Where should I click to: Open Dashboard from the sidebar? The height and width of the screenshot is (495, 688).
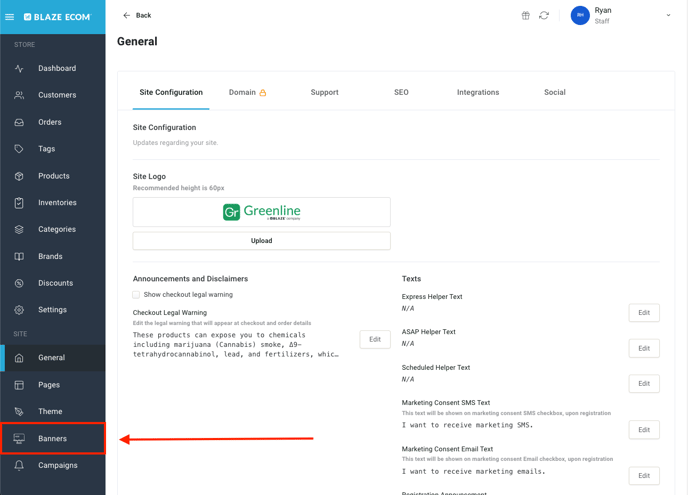pyautogui.click(x=56, y=69)
